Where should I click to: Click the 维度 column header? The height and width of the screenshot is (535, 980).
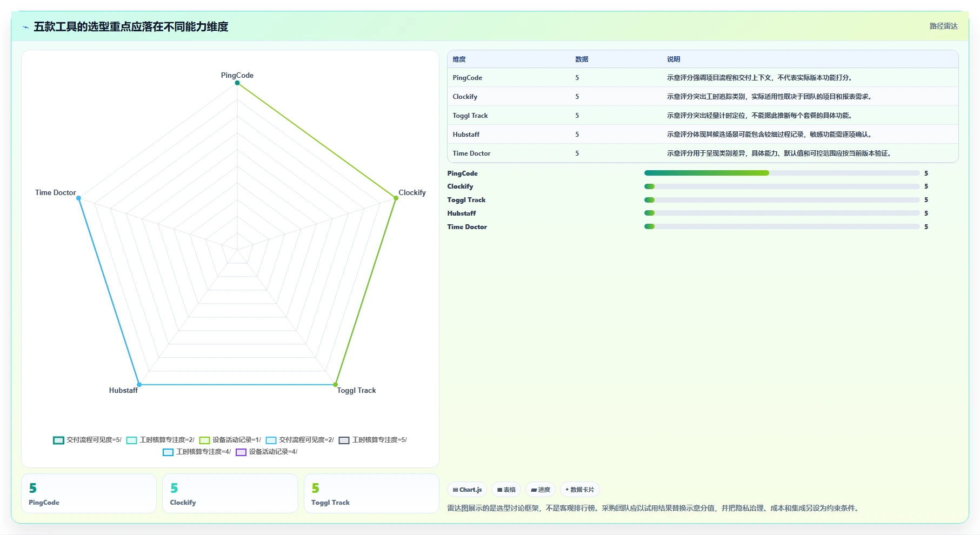(x=459, y=59)
